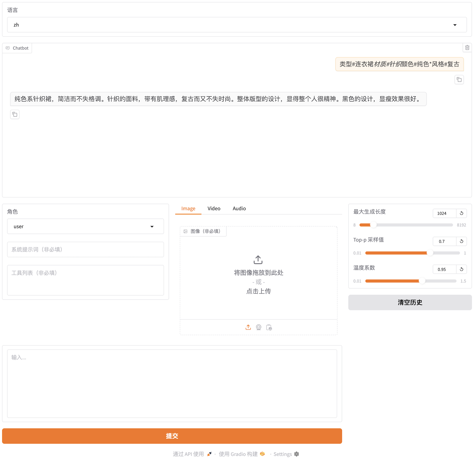Click the 清空历史 button

click(410, 302)
